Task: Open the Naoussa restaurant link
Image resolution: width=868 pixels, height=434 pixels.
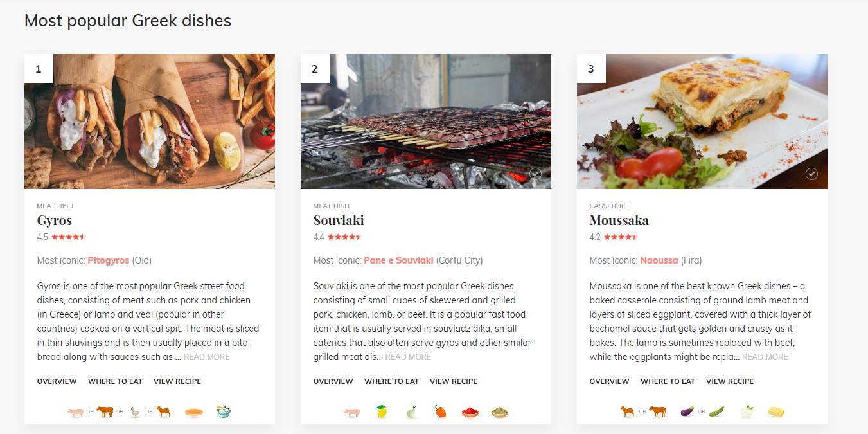Action: (659, 260)
